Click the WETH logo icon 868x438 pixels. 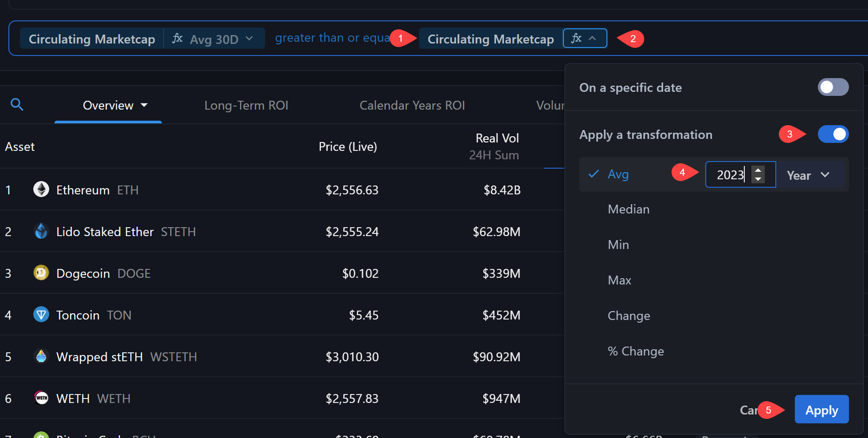click(41, 398)
